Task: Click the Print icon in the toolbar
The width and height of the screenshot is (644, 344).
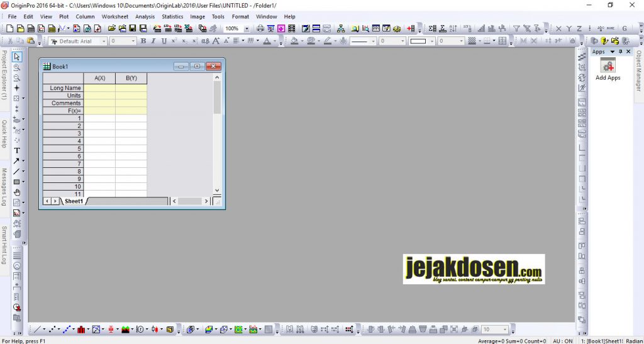Action: point(260,29)
